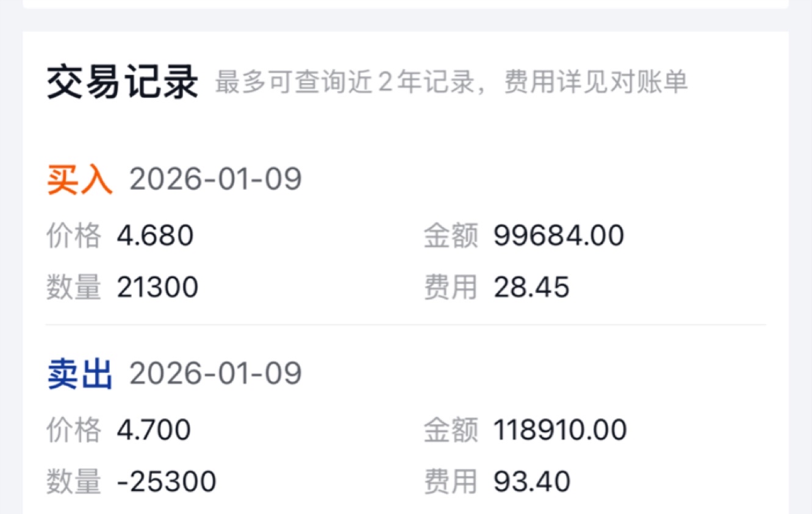Select the sell price value 4.700
This screenshot has height=514, width=812.
[154, 430]
